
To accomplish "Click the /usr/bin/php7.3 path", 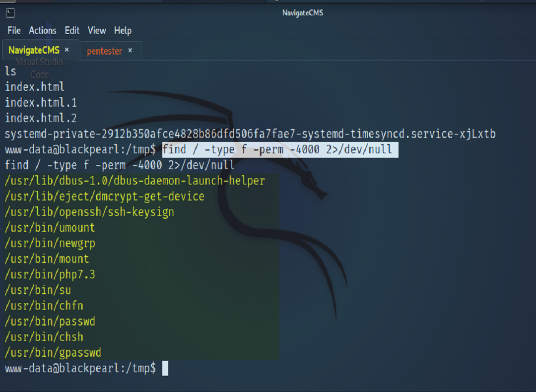I will 50,275.
